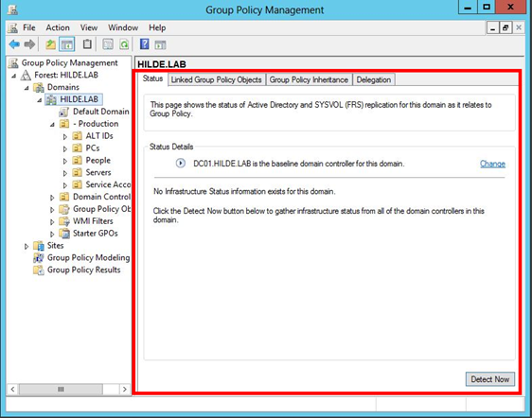This screenshot has height=418, width=532.
Task: Click the Group Policy Modeling icon
Action: (39, 258)
